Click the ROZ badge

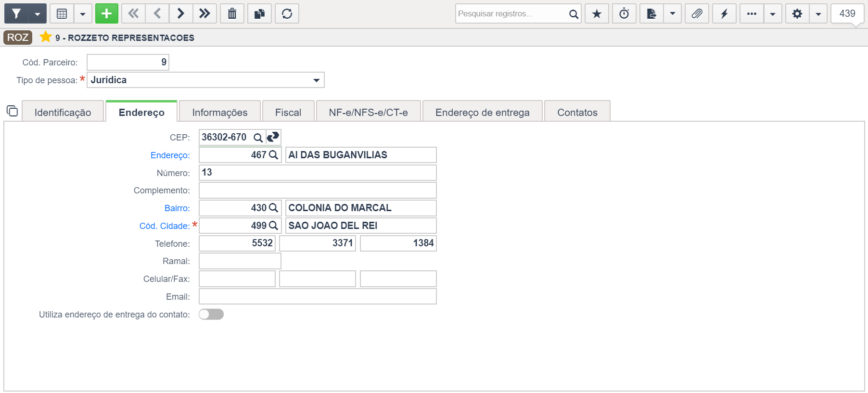coord(18,38)
